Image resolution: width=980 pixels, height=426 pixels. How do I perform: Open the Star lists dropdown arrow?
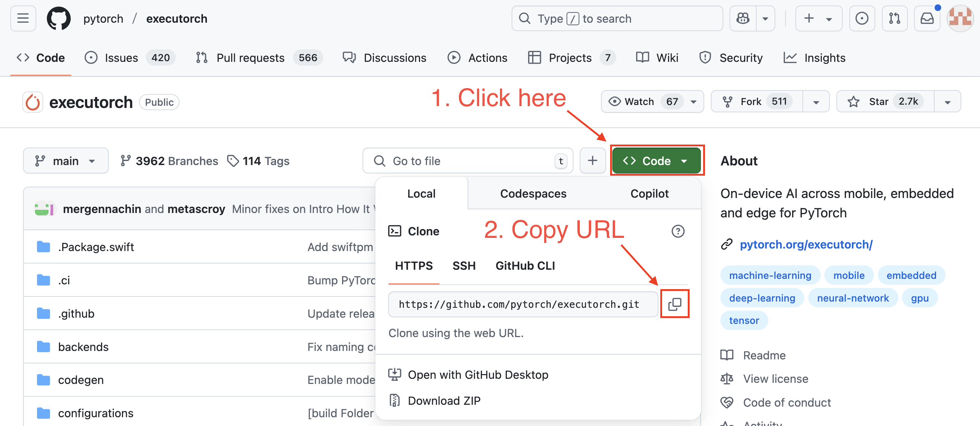(x=947, y=102)
